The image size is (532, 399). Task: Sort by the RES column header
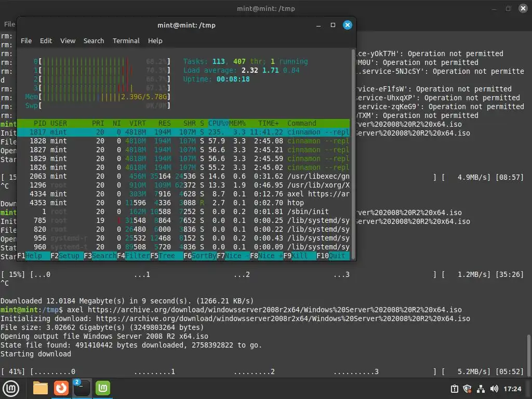click(x=164, y=123)
